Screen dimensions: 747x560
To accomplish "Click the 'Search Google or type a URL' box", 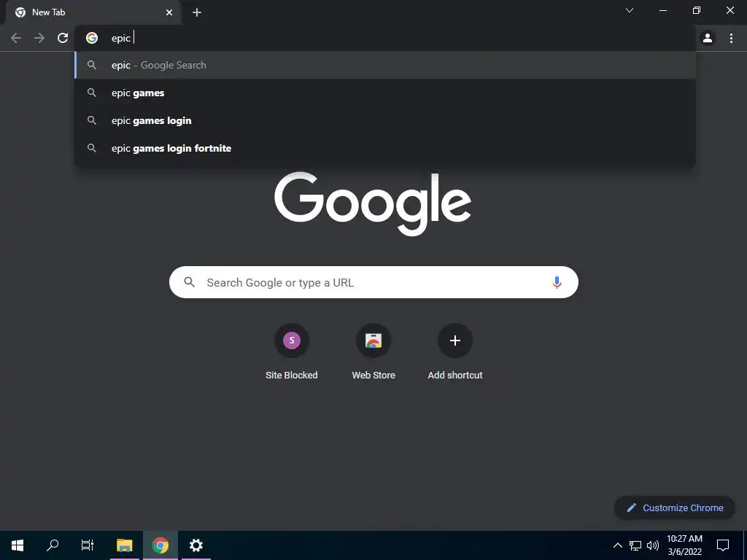I will coord(373,282).
